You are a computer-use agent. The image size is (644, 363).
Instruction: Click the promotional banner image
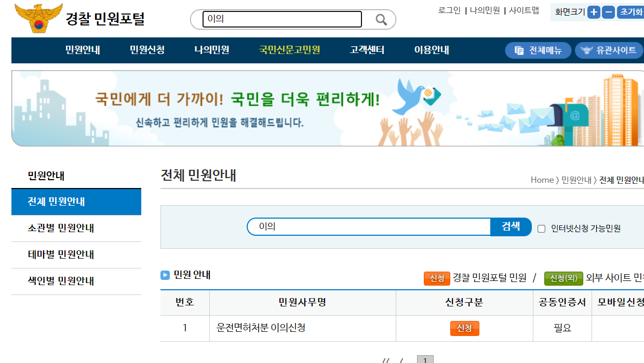pos(328,109)
